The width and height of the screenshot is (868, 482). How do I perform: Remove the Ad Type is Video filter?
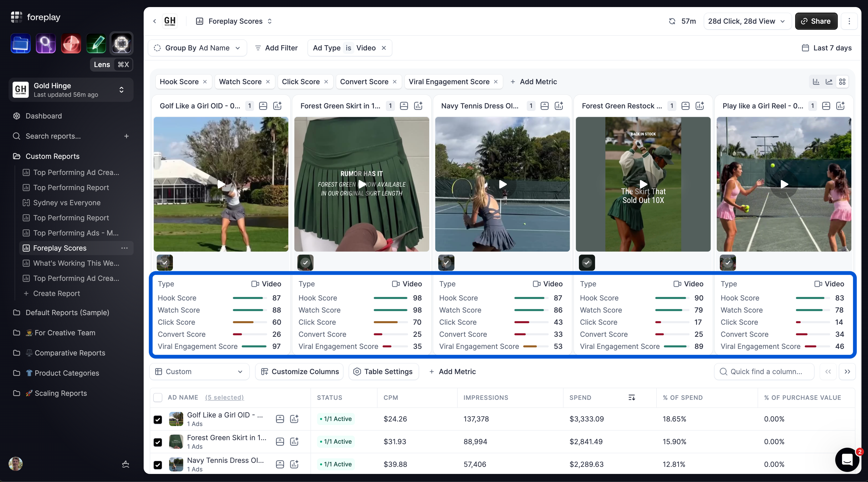point(384,48)
